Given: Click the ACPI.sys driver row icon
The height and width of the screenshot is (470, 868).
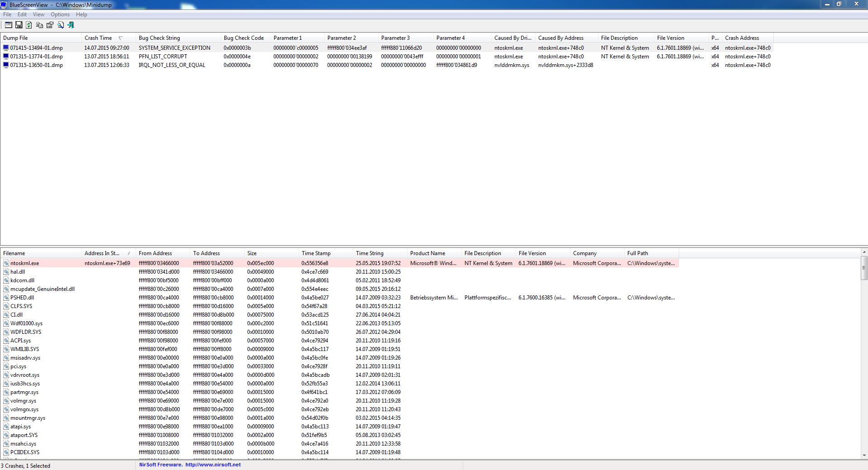Looking at the screenshot, I should 6,340.
